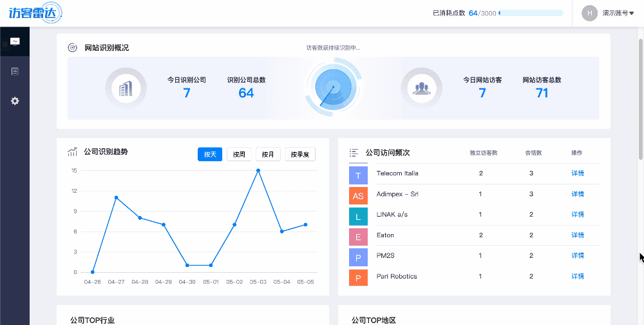View 详情 for Pari Robotics

click(x=578, y=277)
